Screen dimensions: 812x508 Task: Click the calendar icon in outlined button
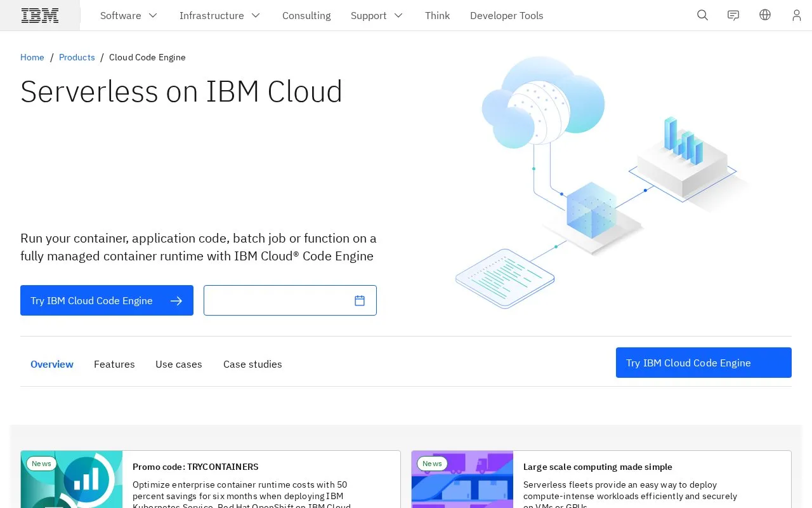point(360,300)
